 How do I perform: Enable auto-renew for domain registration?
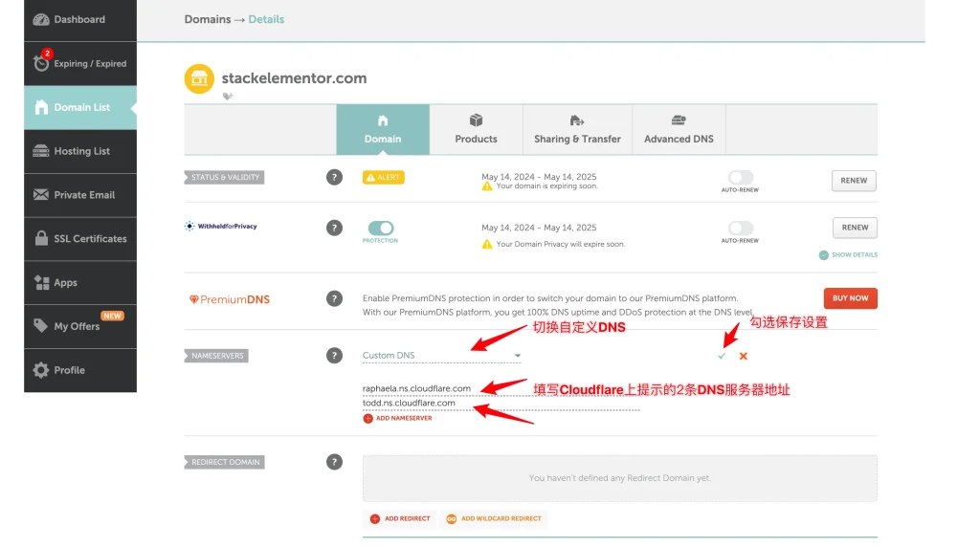click(741, 178)
